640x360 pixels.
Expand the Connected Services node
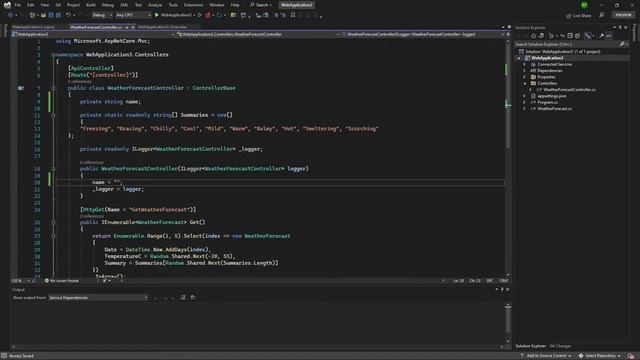point(525,64)
